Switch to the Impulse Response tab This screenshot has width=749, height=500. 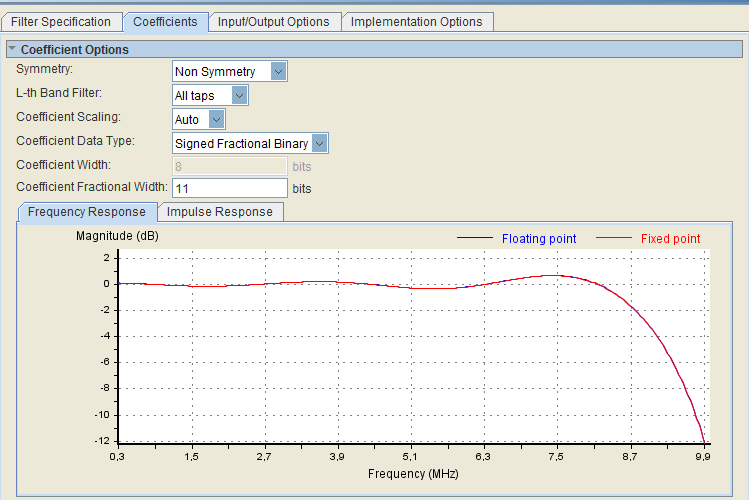point(220,212)
